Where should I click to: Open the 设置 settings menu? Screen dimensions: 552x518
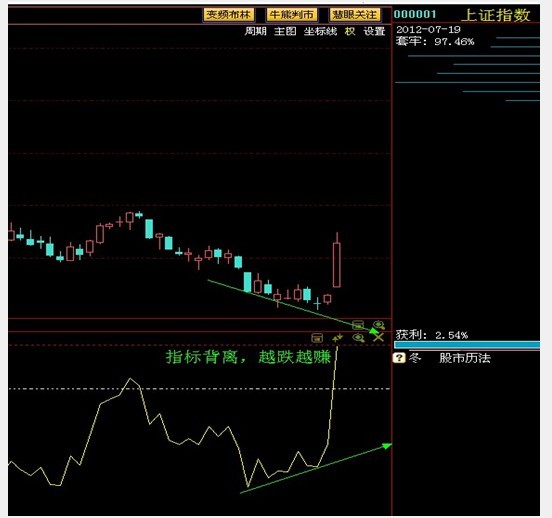coord(374,31)
